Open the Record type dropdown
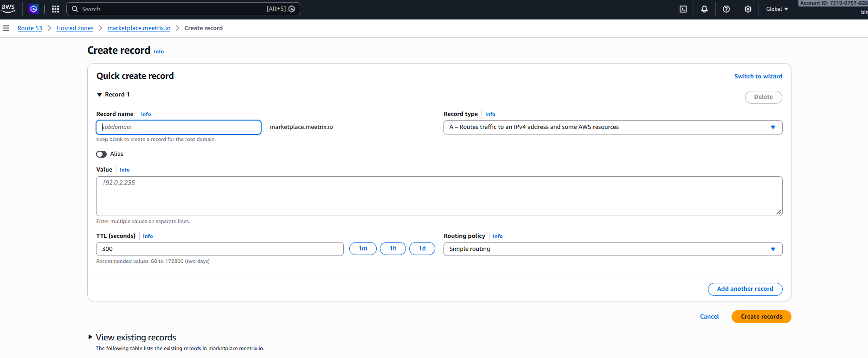The width and height of the screenshot is (868, 358). coord(613,127)
